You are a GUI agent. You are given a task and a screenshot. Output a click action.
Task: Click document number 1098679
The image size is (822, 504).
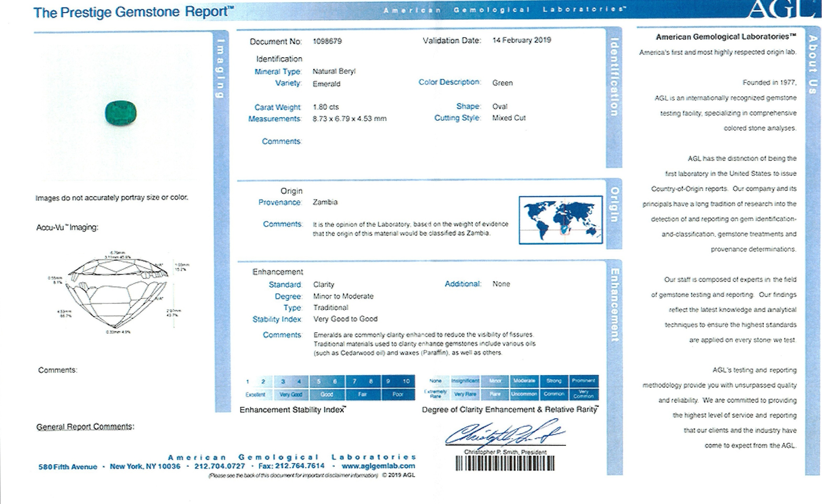(327, 41)
